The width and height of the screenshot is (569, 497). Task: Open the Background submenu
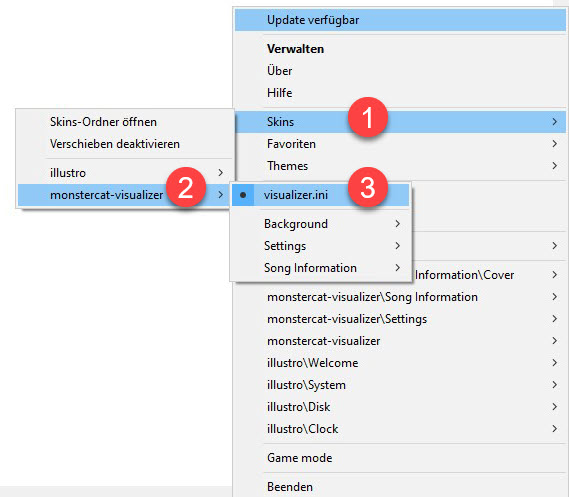pos(320,224)
